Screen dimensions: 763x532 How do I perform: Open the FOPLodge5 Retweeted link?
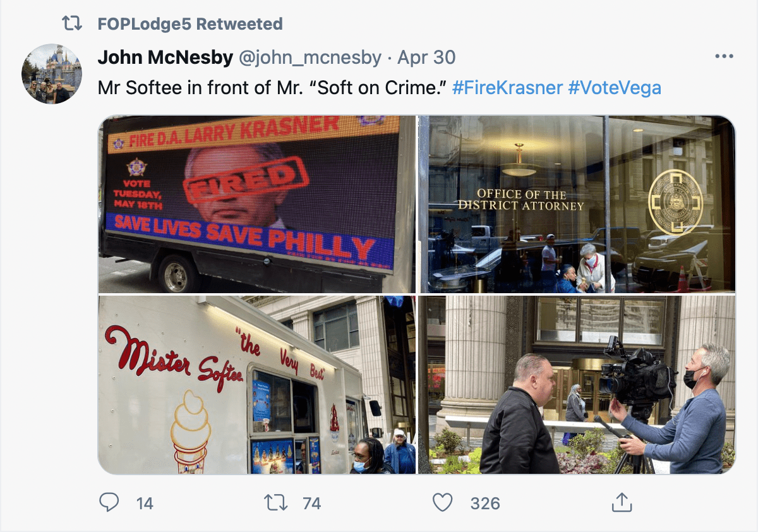click(x=190, y=24)
